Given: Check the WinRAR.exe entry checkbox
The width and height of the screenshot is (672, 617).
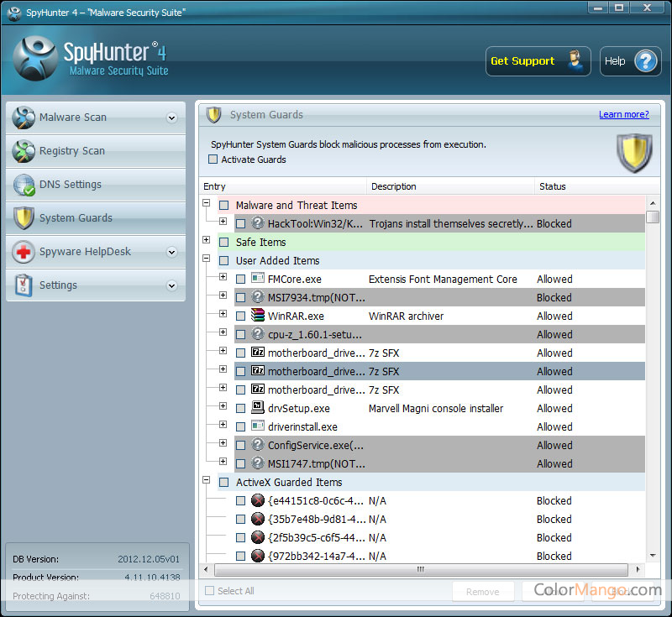Looking at the screenshot, I should tap(240, 316).
